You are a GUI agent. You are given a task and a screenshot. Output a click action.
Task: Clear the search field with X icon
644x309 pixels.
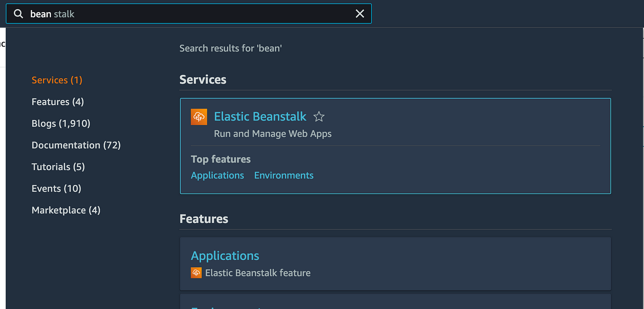click(360, 14)
